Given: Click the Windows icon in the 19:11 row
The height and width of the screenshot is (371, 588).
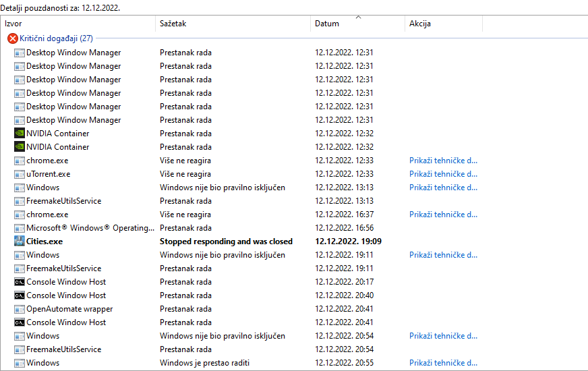Looking at the screenshot, I should (19, 255).
